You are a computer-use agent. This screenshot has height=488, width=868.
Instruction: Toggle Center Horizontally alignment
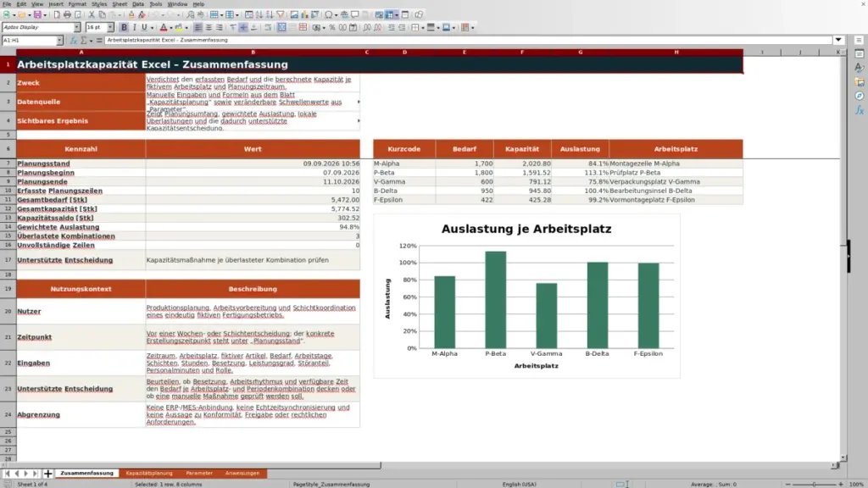pyautogui.click(x=209, y=28)
